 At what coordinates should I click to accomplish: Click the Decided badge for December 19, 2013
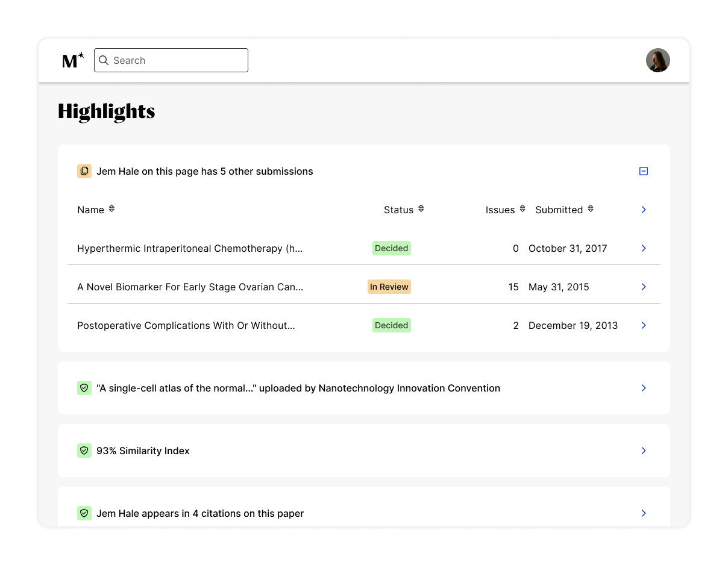392,325
